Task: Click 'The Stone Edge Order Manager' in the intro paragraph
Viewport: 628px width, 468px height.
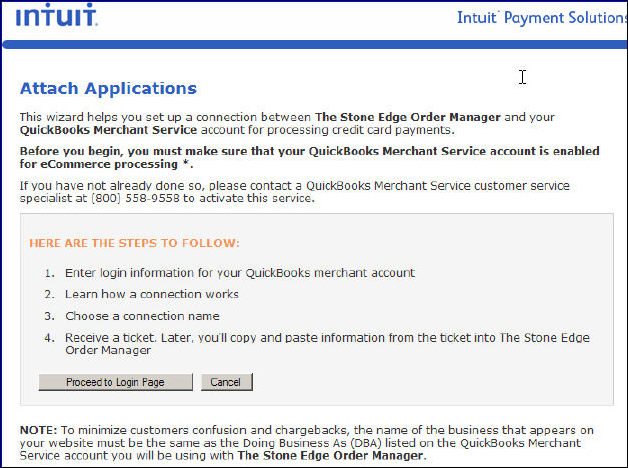Action: click(408, 117)
